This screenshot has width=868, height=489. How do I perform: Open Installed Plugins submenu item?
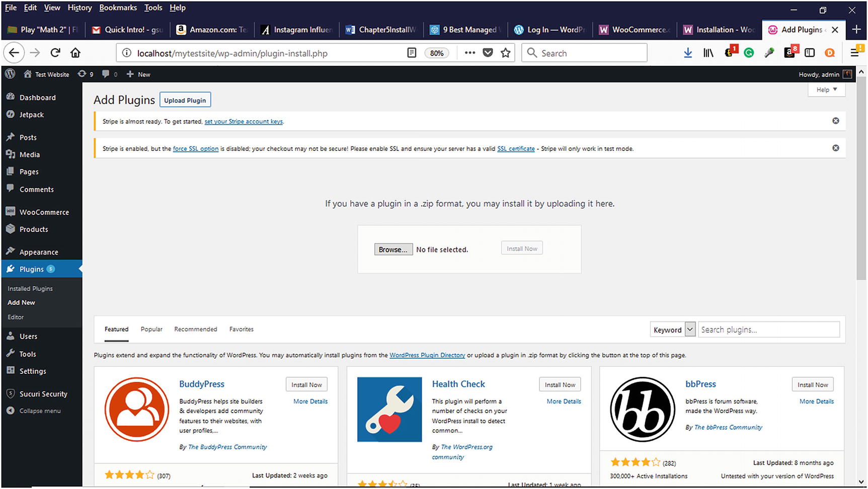(x=30, y=289)
